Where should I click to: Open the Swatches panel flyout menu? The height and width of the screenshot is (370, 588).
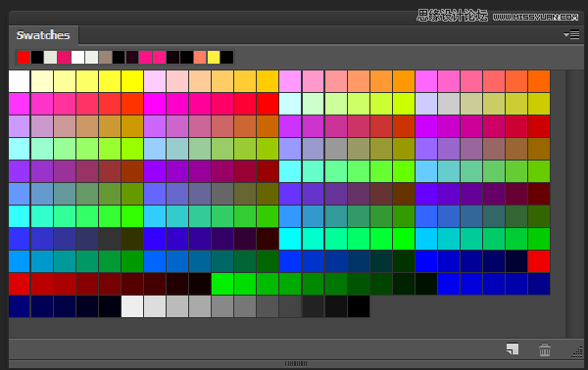tap(571, 35)
